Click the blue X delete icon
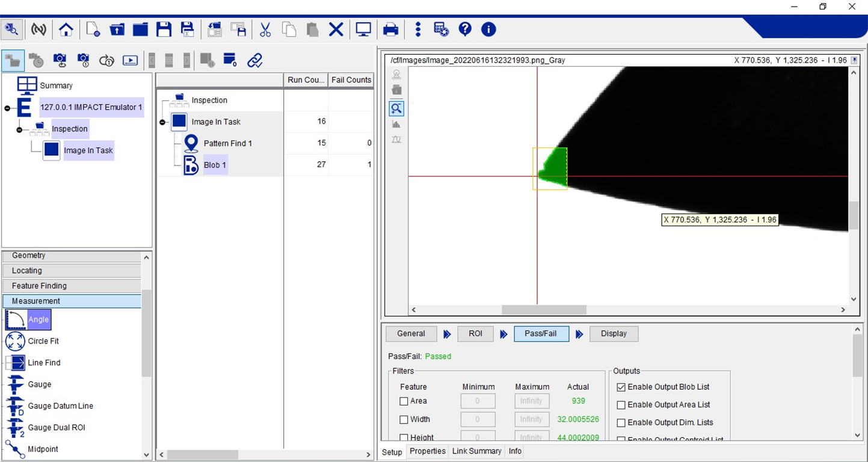 point(336,29)
